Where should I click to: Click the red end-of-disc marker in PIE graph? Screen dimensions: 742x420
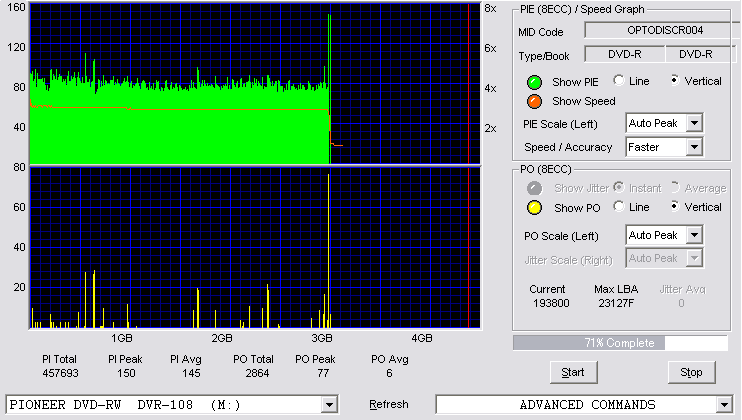468,84
